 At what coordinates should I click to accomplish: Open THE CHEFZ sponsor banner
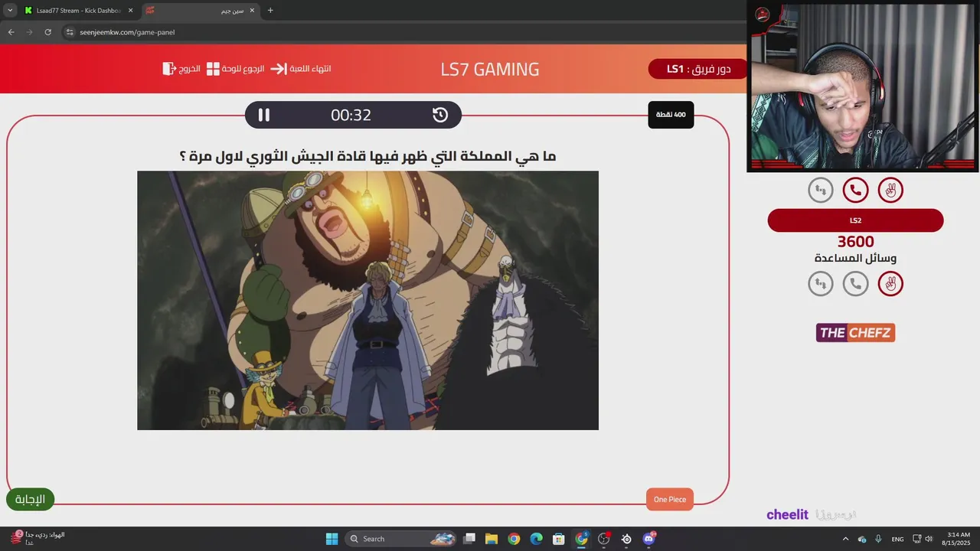pos(855,333)
